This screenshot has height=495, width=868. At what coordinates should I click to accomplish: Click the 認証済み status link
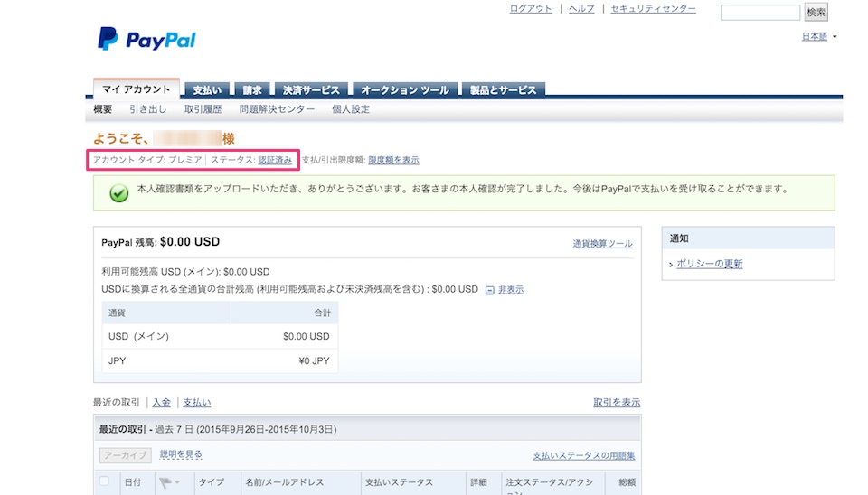pyautogui.click(x=275, y=160)
